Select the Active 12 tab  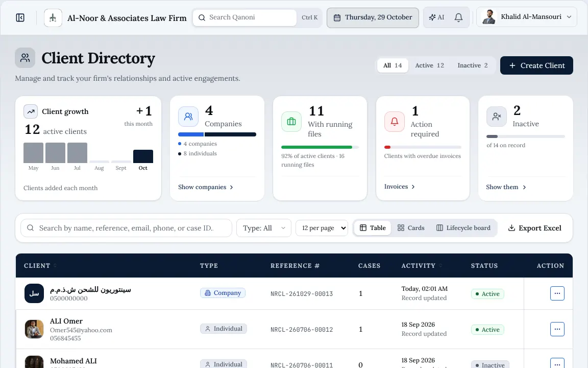pyautogui.click(x=429, y=65)
